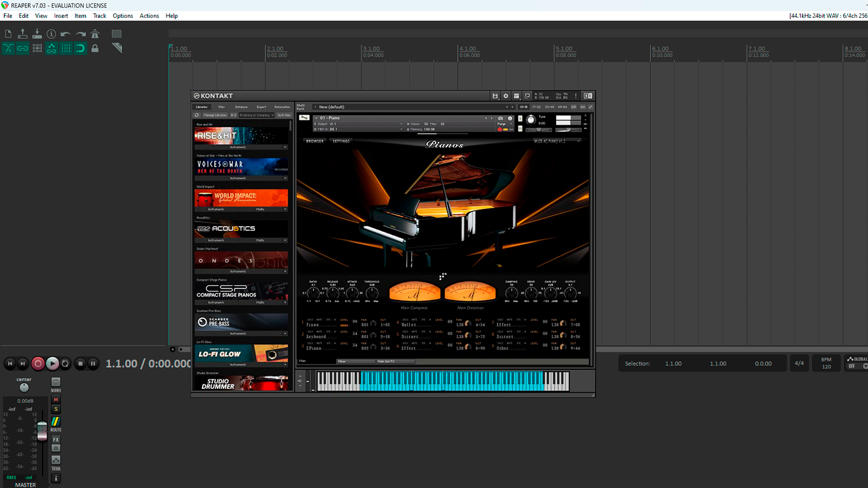868x488 pixels.
Task: Click the Undo arrow in REAPER toolbar
Action: [66, 34]
